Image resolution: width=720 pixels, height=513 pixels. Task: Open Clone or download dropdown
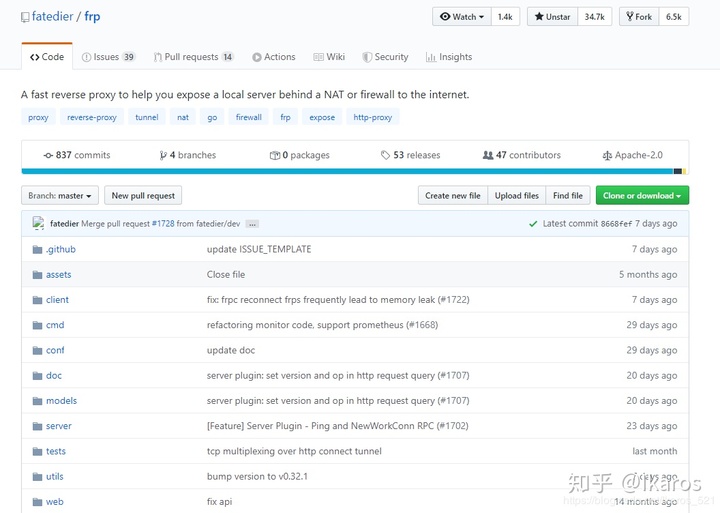642,196
